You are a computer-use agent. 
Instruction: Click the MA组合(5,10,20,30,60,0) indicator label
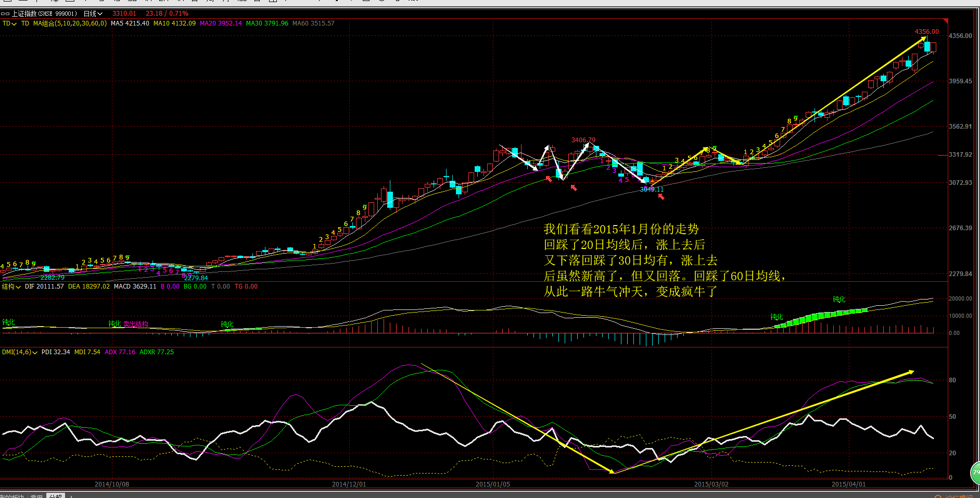coord(70,23)
